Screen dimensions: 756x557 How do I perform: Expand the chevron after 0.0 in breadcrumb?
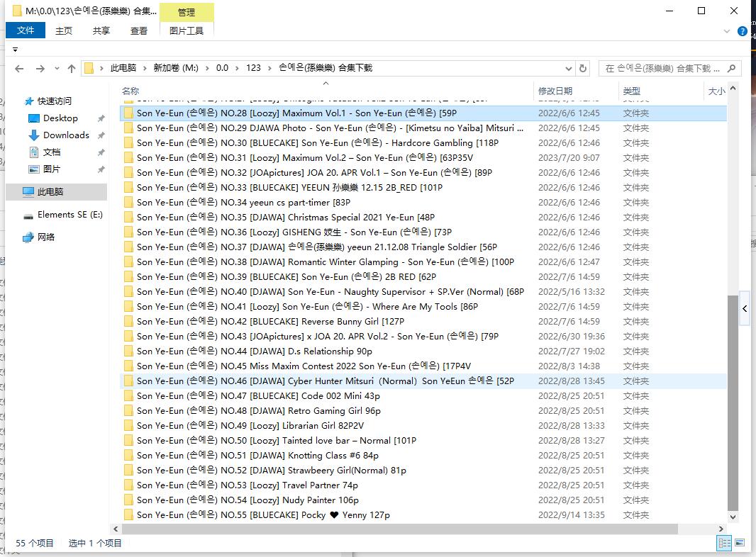tap(237, 68)
